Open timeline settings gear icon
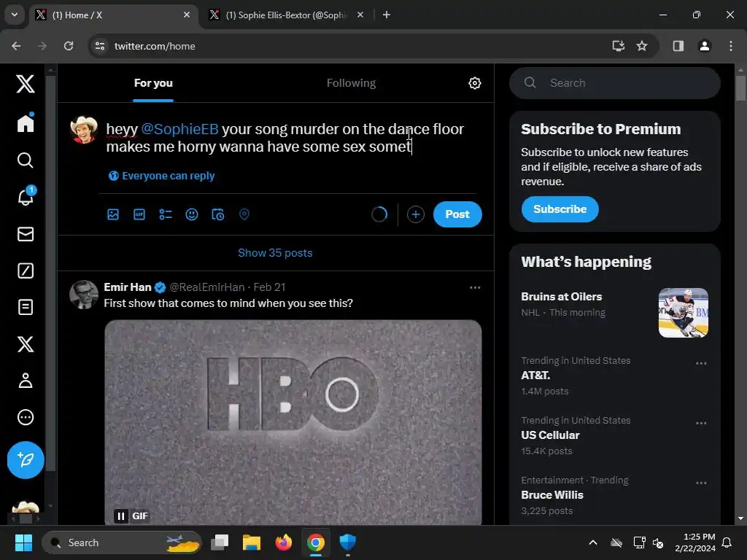Viewport: 747px width, 560px height. [x=474, y=83]
